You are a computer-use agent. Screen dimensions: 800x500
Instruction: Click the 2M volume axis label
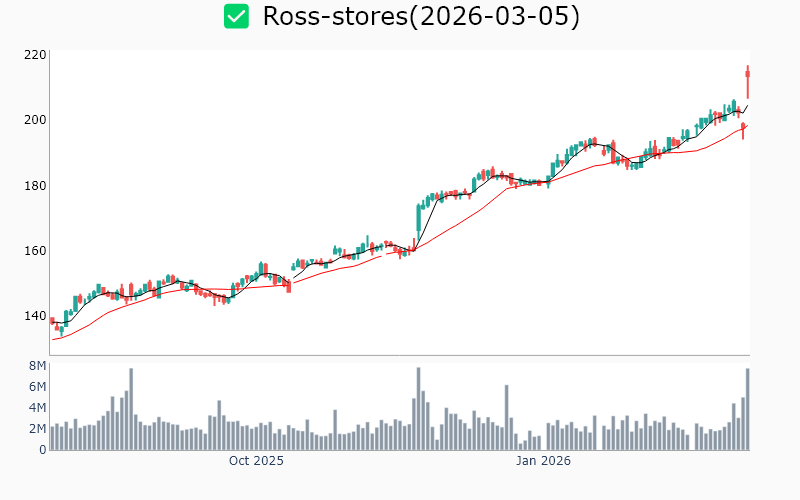pyautogui.click(x=37, y=429)
